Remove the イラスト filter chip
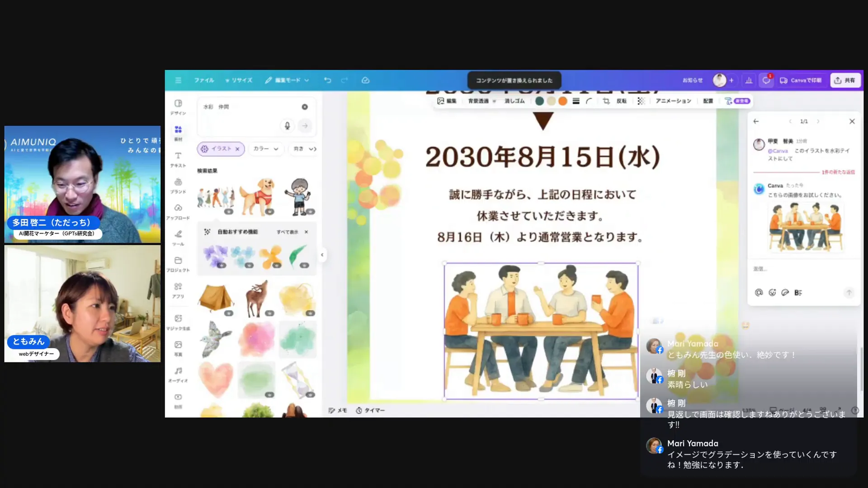 point(237,149)
